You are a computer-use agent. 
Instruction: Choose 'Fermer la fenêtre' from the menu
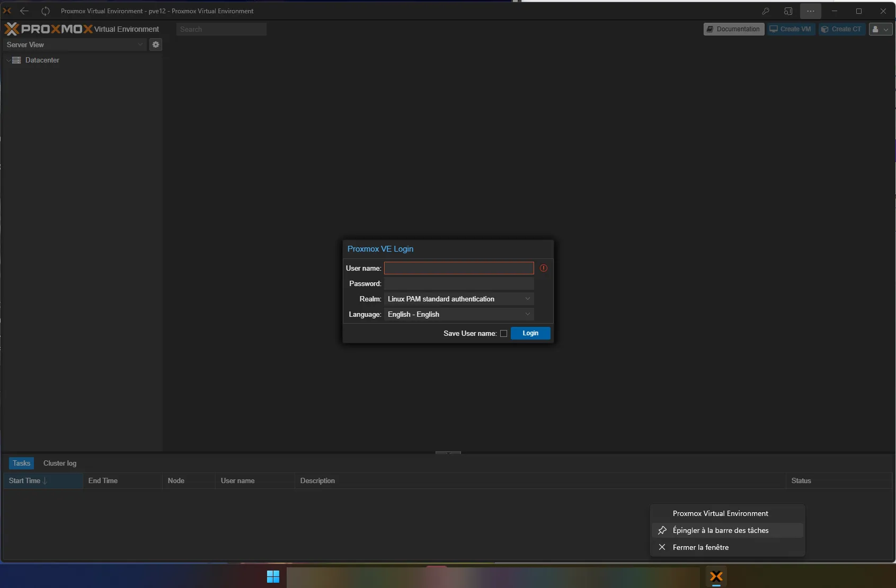(x=700, y=547)
